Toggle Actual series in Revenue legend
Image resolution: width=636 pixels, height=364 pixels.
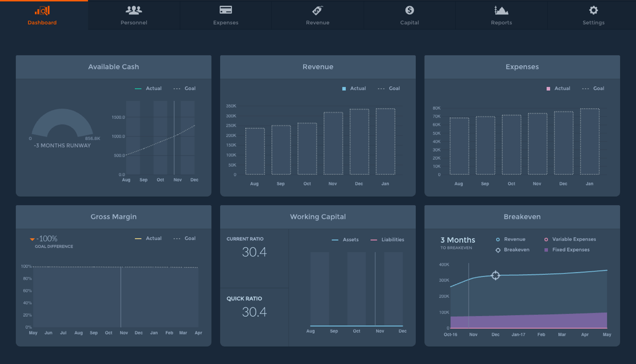(354, 89)
